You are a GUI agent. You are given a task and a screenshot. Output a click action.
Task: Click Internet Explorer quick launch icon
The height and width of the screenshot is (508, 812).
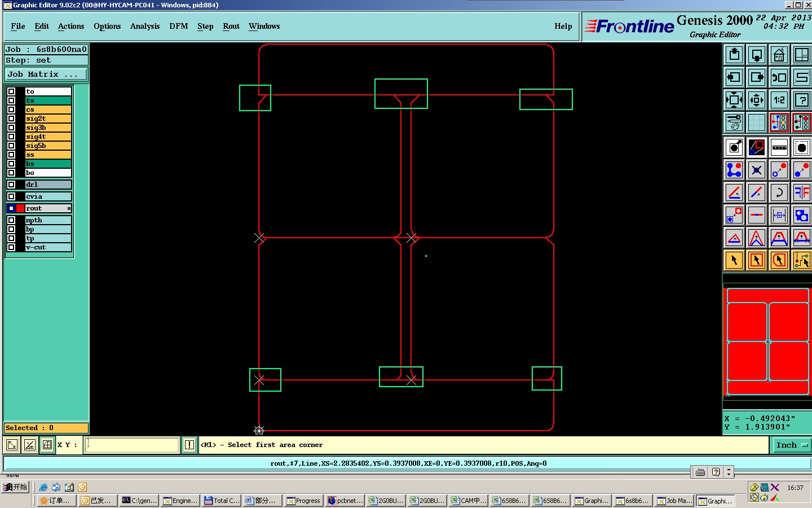click(x=43, y=487)
